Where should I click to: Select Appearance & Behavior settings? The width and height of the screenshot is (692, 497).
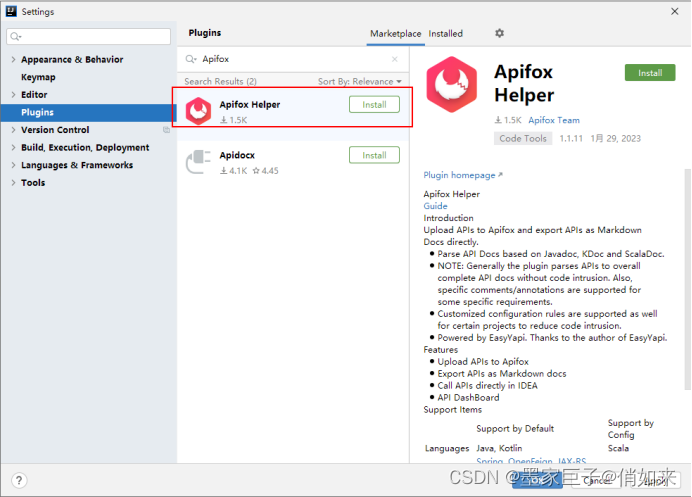(72, 60)
